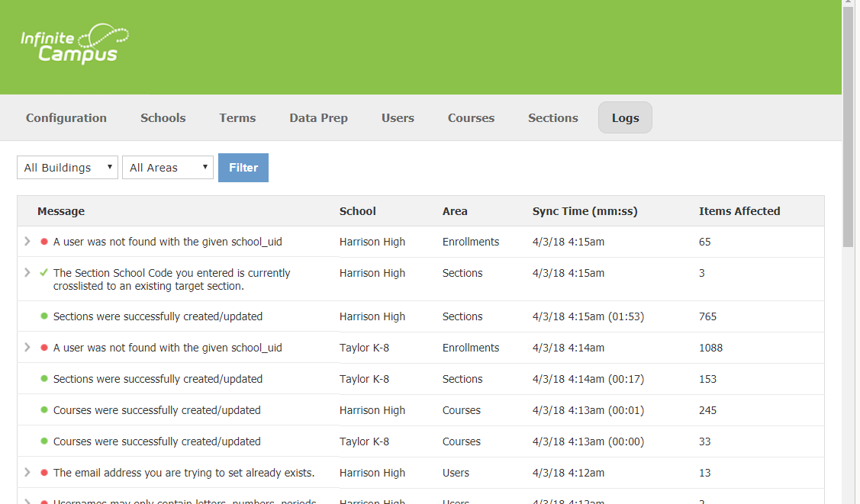Open the Data Prep tab
The width and height of the screenshot is (860, 504).
coord(318,118)
